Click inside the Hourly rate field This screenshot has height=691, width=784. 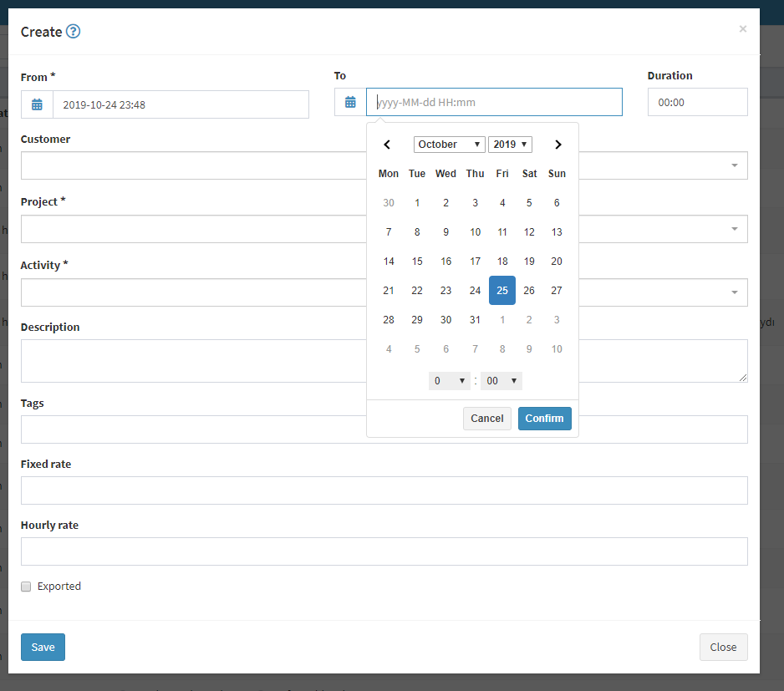pos(384,551)
